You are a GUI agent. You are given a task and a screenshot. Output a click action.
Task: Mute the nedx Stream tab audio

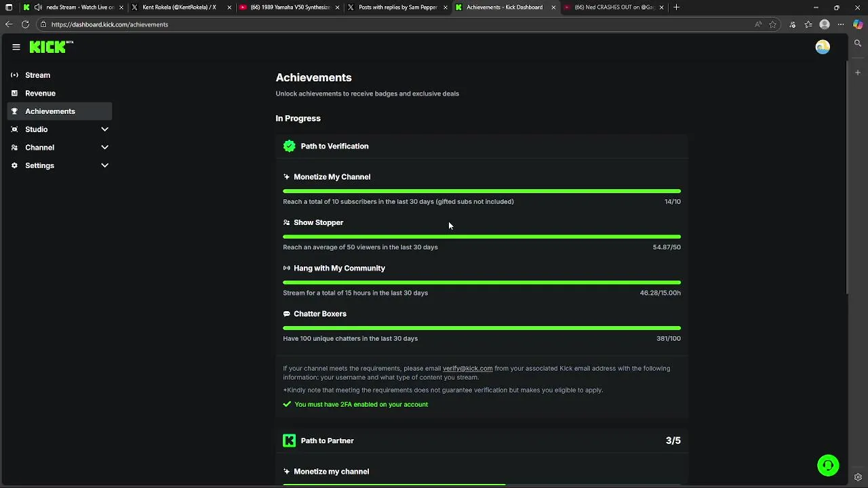coord(38,7)
